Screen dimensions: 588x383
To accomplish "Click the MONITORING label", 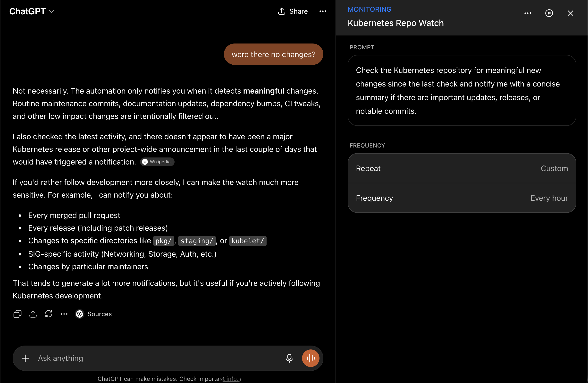I will pyautogui.click(x=369, y=9).
